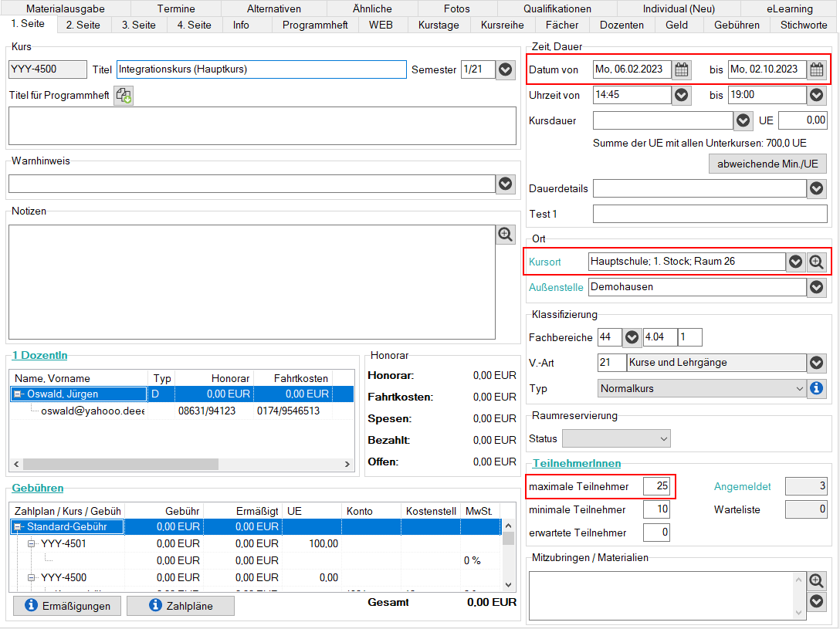Click the Angemeldet label link
840x629 pixels.
click(x=743, y=486)
